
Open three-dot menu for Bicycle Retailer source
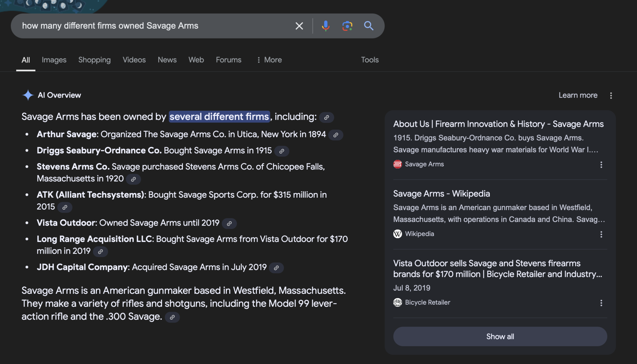(601, 303)
